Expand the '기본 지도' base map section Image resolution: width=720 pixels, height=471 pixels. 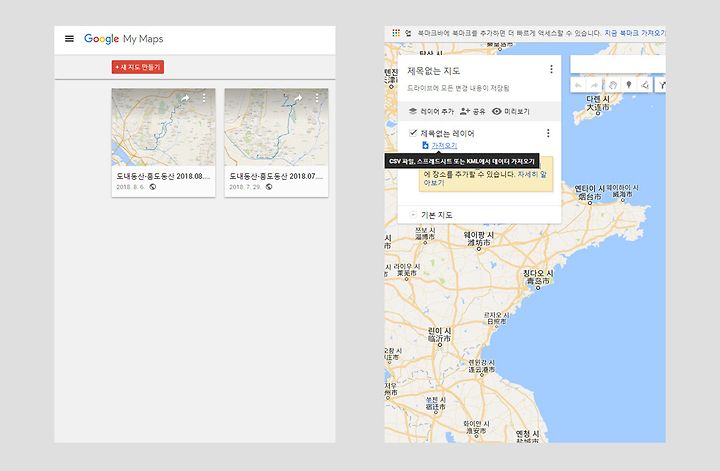413,214
